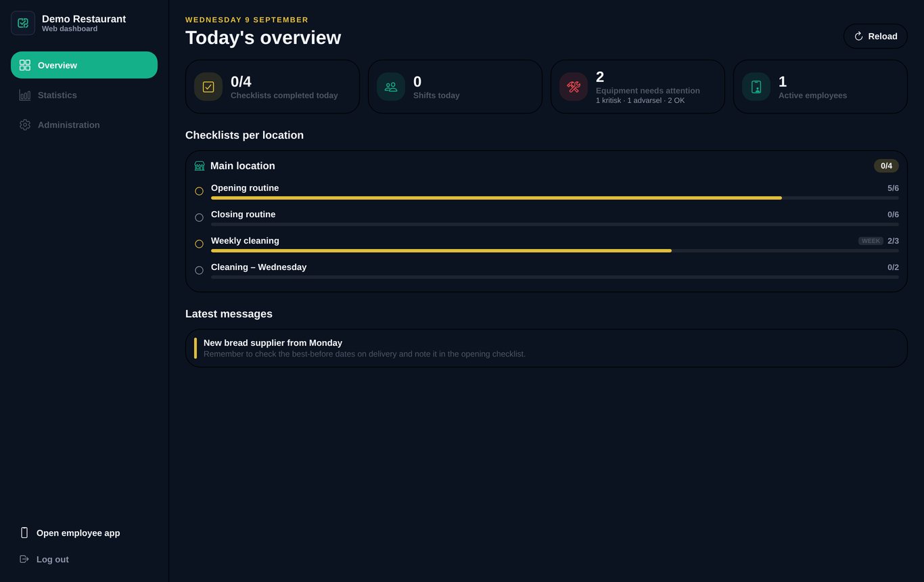Click the 0/6 count for Closing routine

893,215
